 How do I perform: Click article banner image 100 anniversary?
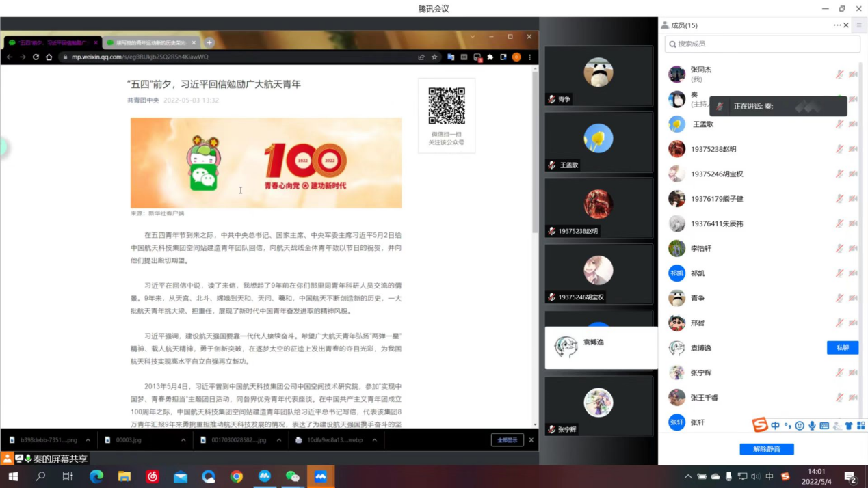point(266,163)
